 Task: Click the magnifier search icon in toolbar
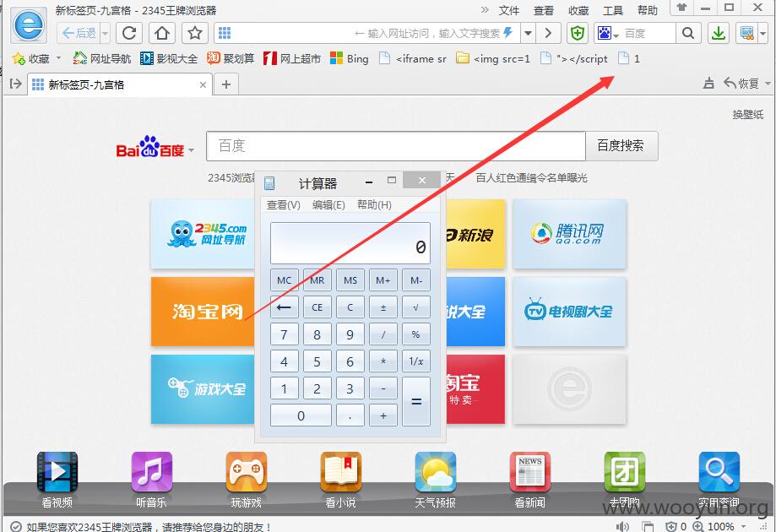(x=688, y=33)
